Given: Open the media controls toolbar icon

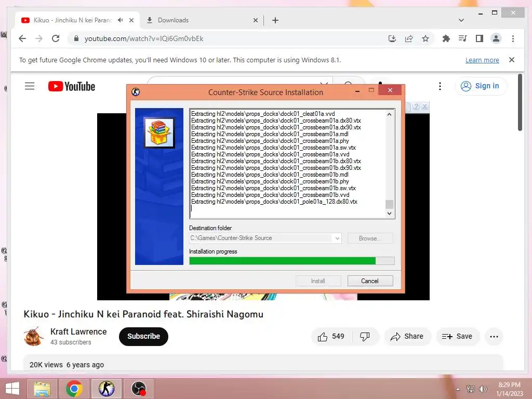Looking at the screenshot, I should tap(463, 38).
